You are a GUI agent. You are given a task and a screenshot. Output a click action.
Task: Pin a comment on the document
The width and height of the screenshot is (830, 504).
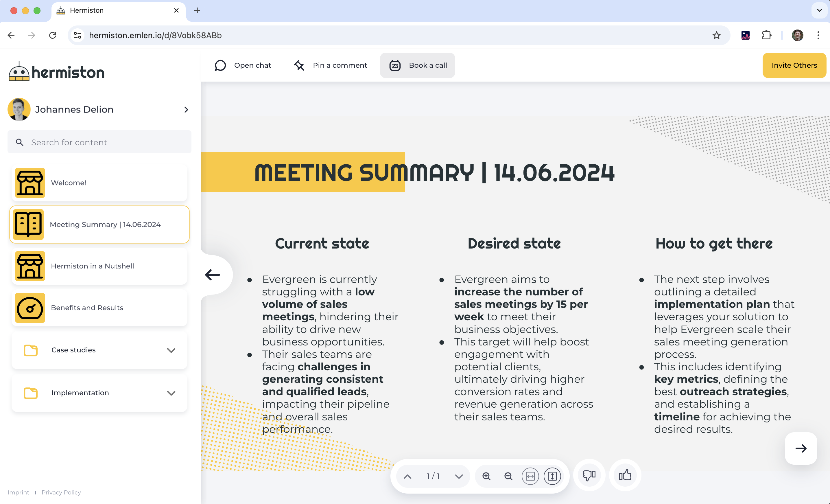(x=331, y=65)
